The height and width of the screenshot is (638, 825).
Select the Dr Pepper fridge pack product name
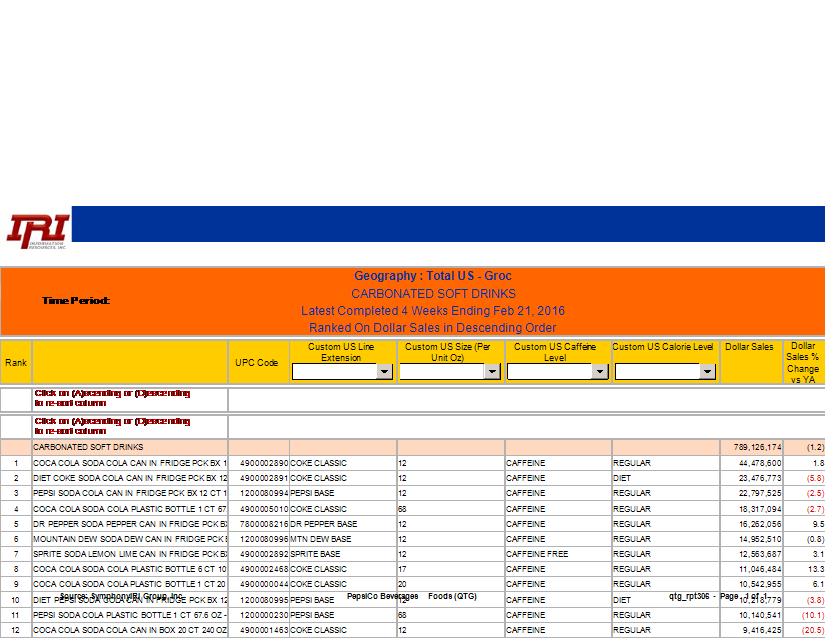coord(129,524)
